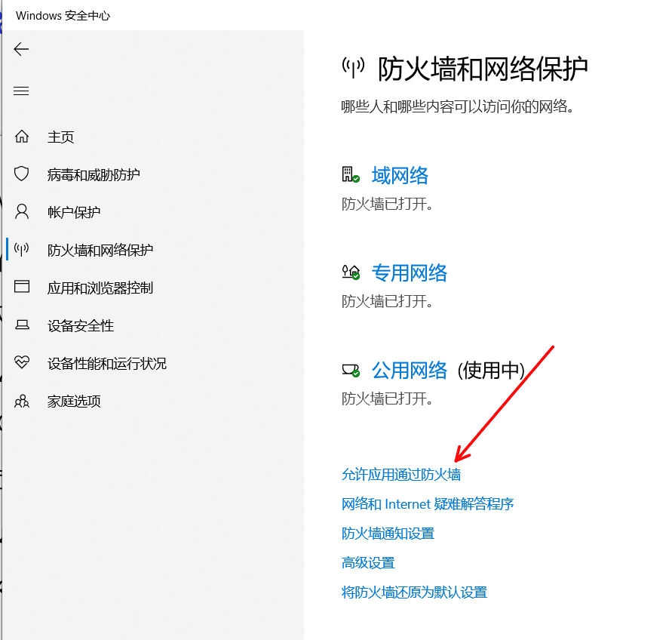
Task: Click 防火墙已打开 status under 域网络
Action: coord(387,204)
